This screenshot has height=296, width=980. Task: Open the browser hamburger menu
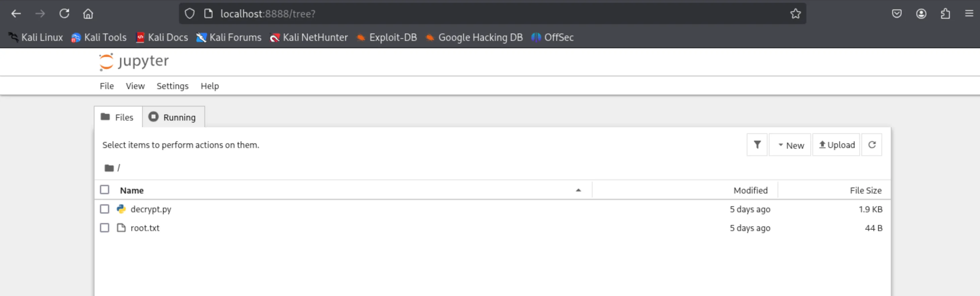pyautogui.click(x=969, y=14)
